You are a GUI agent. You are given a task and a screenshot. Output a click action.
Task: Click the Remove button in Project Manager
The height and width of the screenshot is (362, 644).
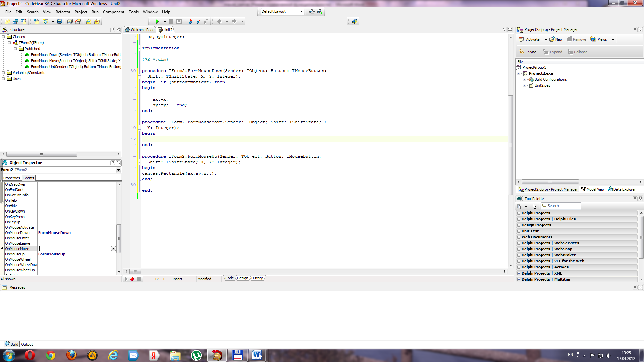pos(577,39)
